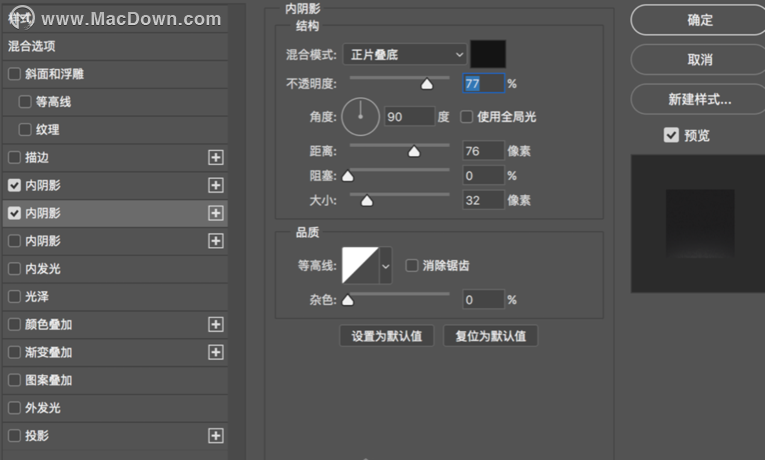Click plus icon next to 投影
765x460 pixels.
click(x=216, y=436)
